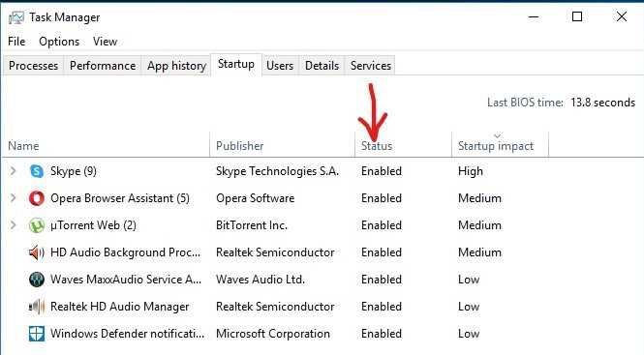The width and height of the screenshot is (644, 355).
Task: Open the View menu
Action: (x=105, y=42)
